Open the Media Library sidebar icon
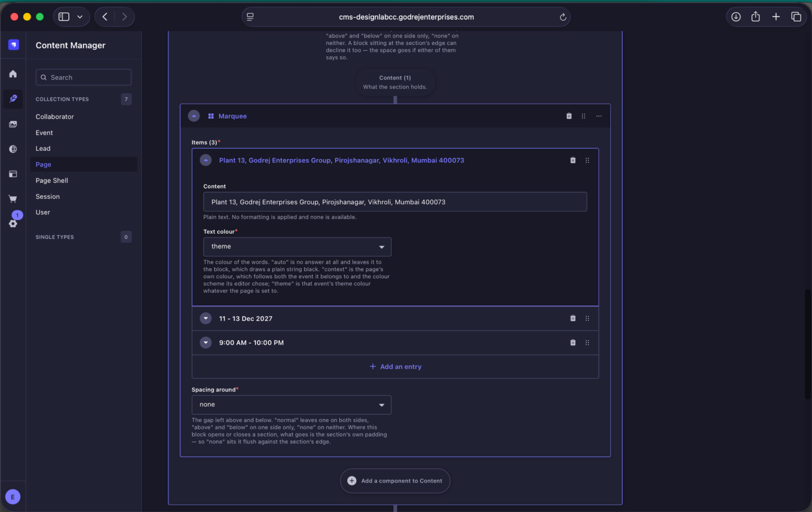This screenshot has width=812, height=512. point(13,124)
